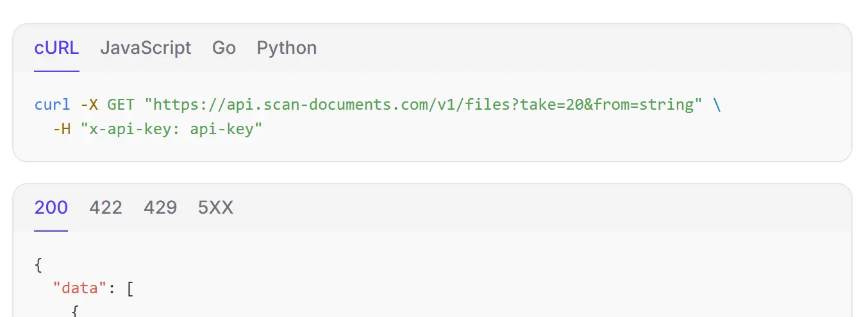
Task: View the 422 response example
Action: tap(106, 207)
